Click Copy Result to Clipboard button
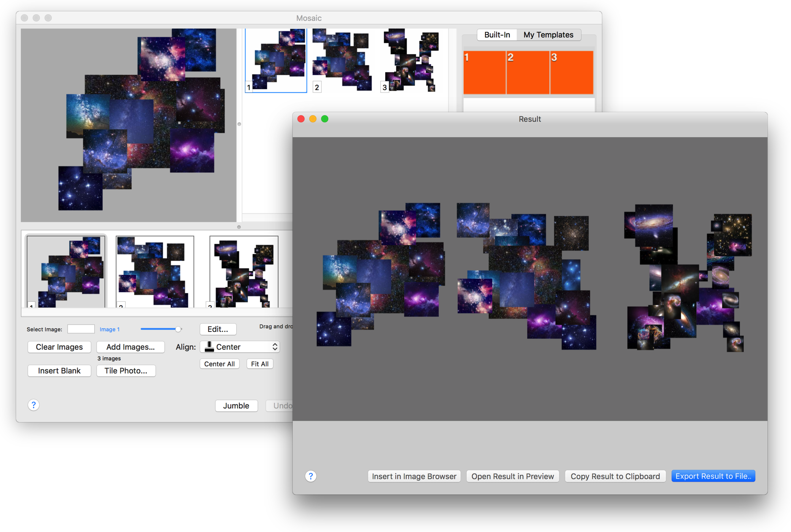The height and width of the screenshot is (532, 791). (615, 476)
